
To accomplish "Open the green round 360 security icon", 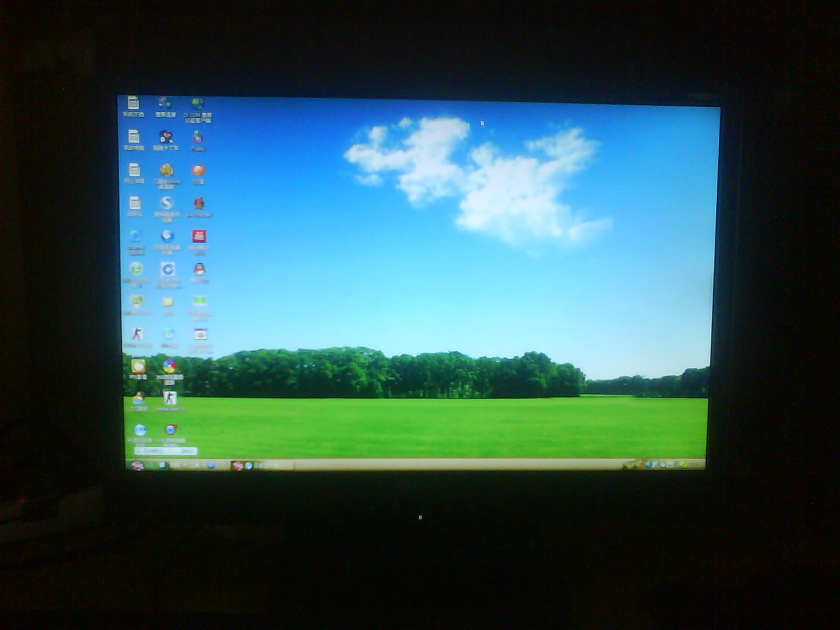I will 136,269.
